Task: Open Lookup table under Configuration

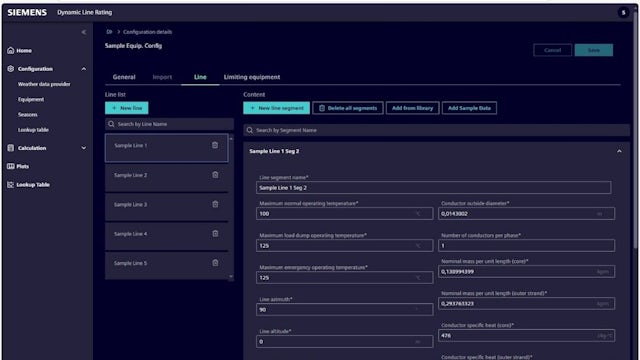Action: [x=33, y=130]
